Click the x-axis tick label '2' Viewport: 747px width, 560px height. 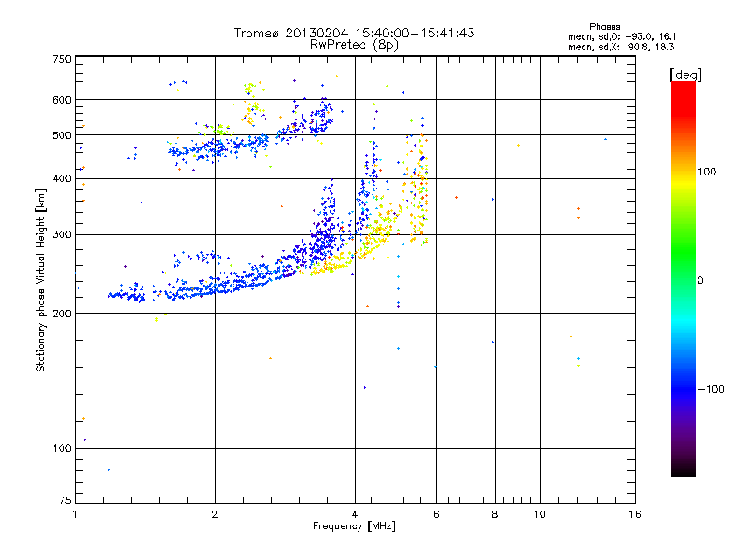coord(215,514)
